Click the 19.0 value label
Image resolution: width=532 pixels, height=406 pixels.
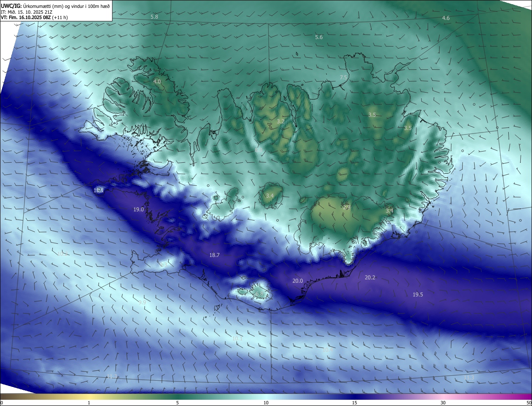[138, 210]
